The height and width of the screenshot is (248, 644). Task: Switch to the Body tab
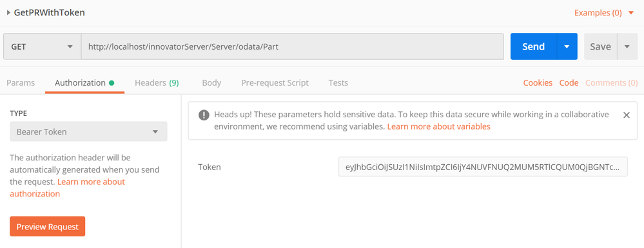pyautogui.click(x=211, y=82)
